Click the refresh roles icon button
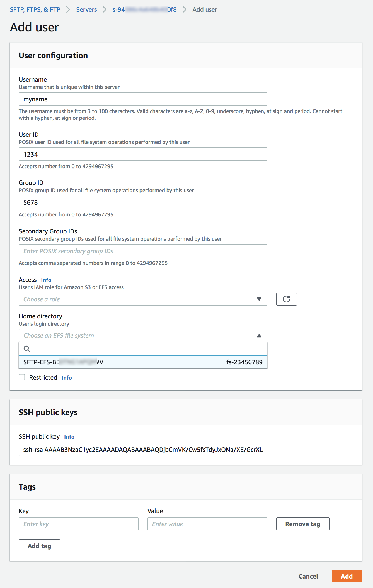Viewport: 373px width, 588px height. tap(286, 299)
